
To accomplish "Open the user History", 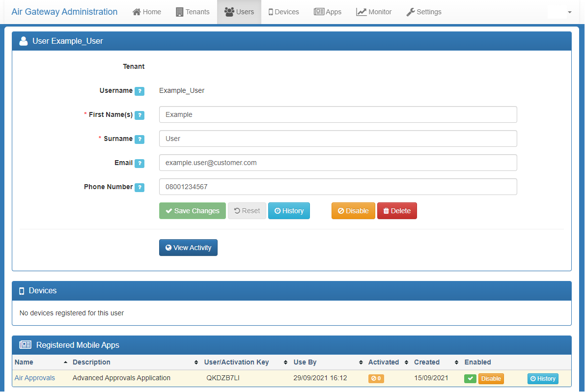I will click(x=289, y=211).
